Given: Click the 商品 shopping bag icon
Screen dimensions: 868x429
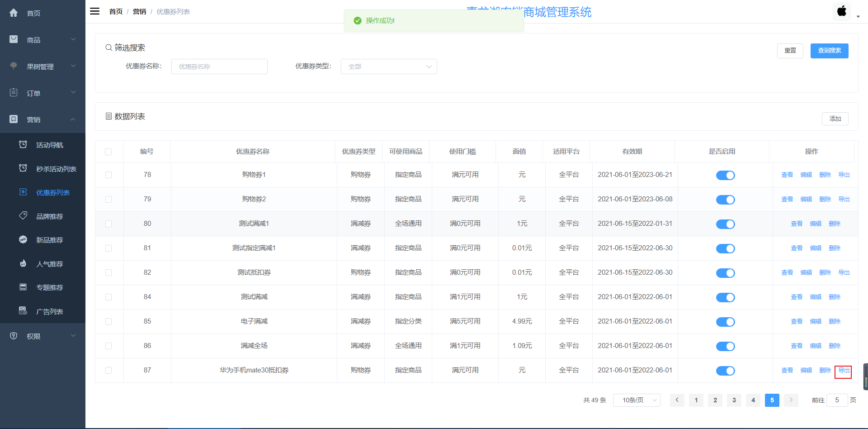Looking at the screenshot, I should click(14, 39).
